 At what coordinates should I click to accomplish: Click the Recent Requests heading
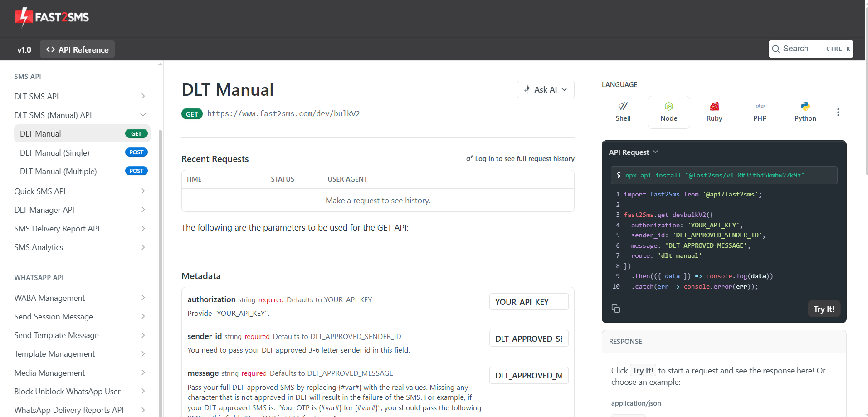pos(215,159)
